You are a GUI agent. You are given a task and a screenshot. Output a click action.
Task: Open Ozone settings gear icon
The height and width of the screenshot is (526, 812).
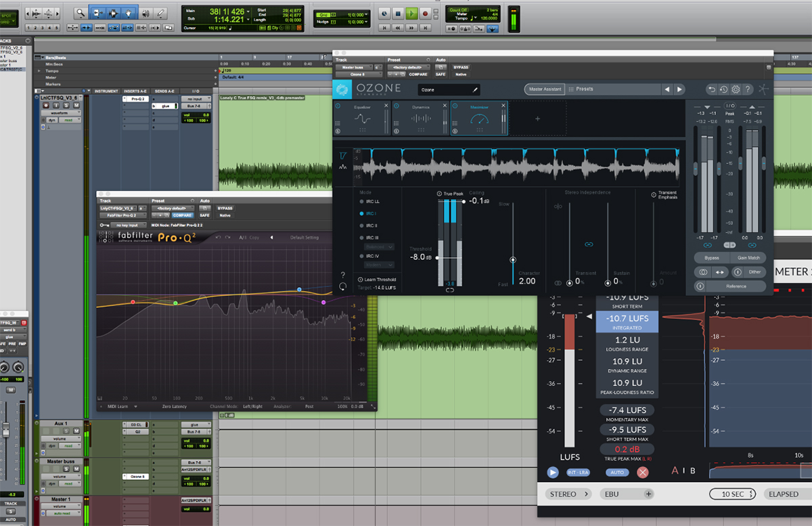[736, 89]
